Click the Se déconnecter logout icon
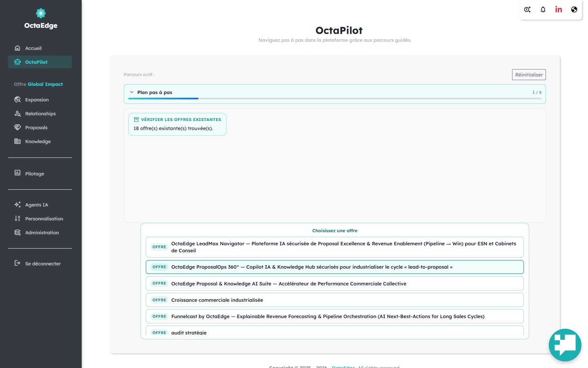 click(18, 263)
